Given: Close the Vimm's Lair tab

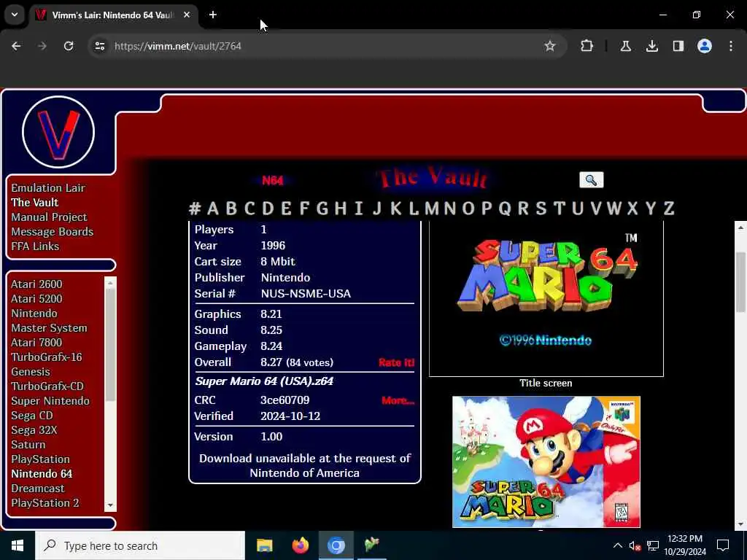Looking at the screenshot, I should tap(187, 15).
